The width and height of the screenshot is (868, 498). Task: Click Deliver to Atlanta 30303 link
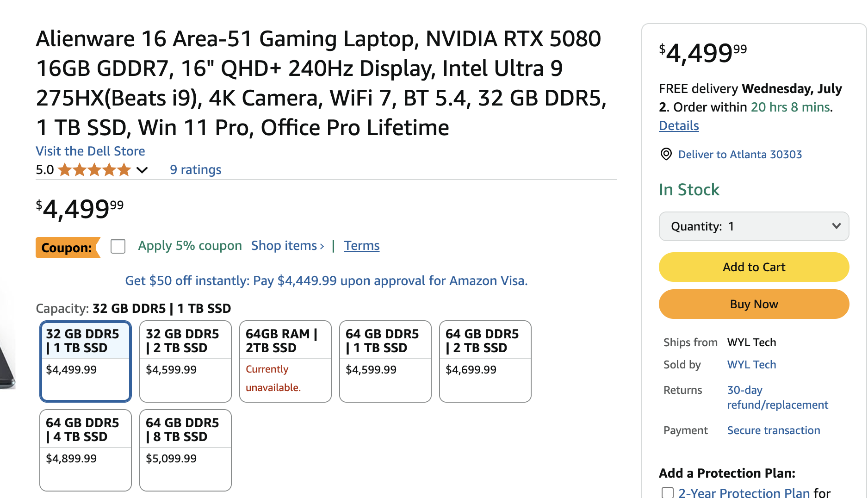point(739,155)
